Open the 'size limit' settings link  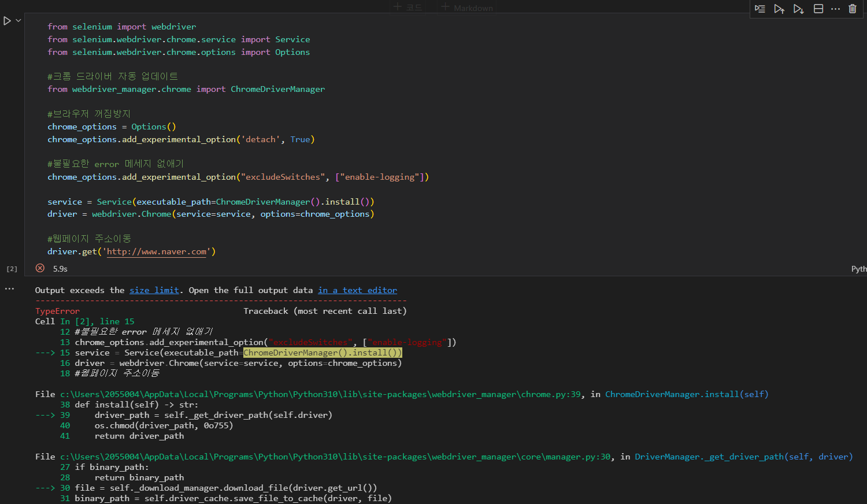pos(154,290)
